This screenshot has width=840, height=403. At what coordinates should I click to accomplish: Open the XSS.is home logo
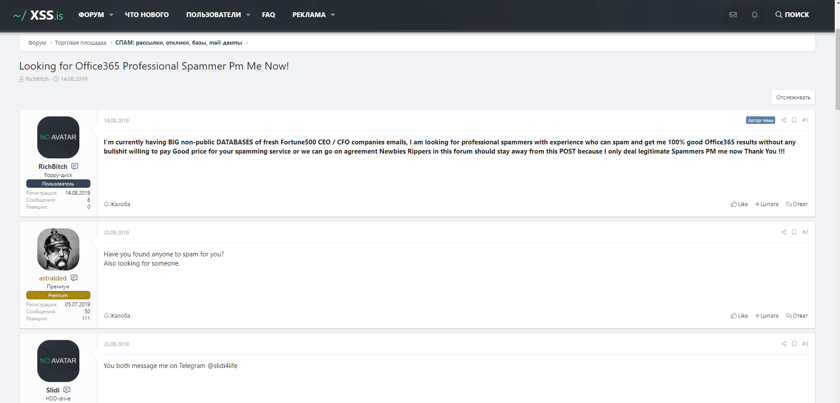(38, 15)
